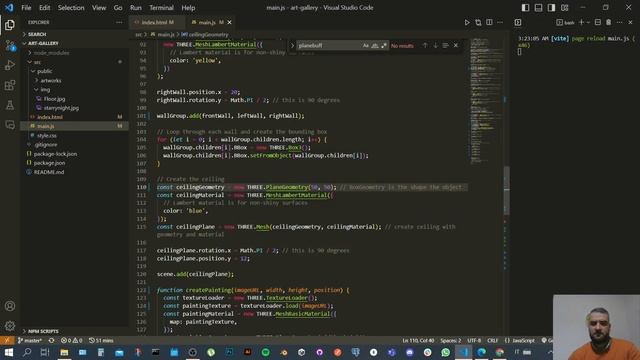The height and width of the screenshot is (360, 640).
Task: Open the Edit menu
Action: click(x=44, y=8)
